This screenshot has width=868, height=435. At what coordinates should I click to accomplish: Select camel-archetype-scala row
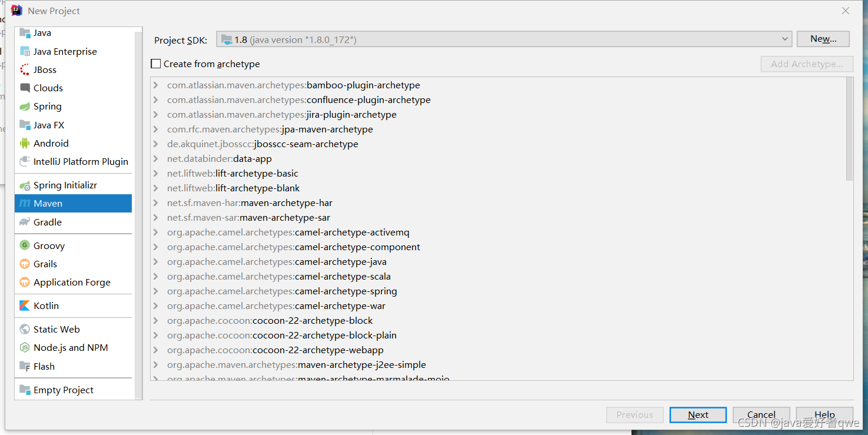coord(498,277)
